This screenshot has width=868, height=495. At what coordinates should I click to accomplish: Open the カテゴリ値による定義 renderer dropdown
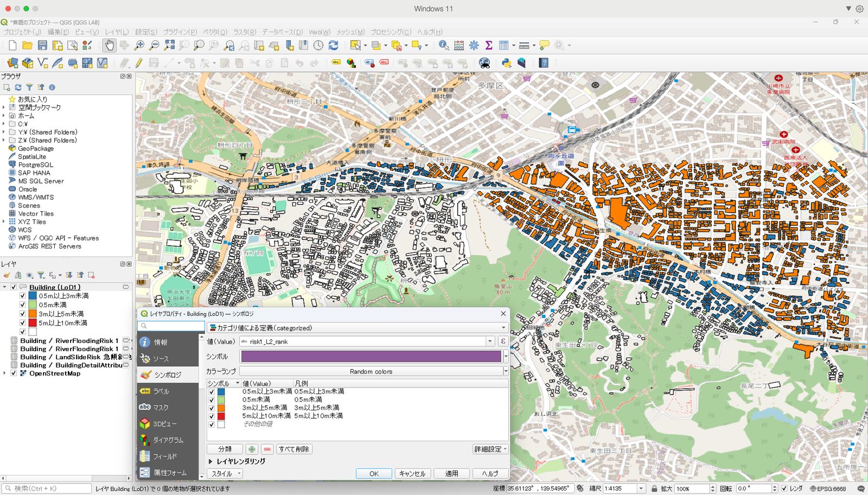(x=358, y=328)
